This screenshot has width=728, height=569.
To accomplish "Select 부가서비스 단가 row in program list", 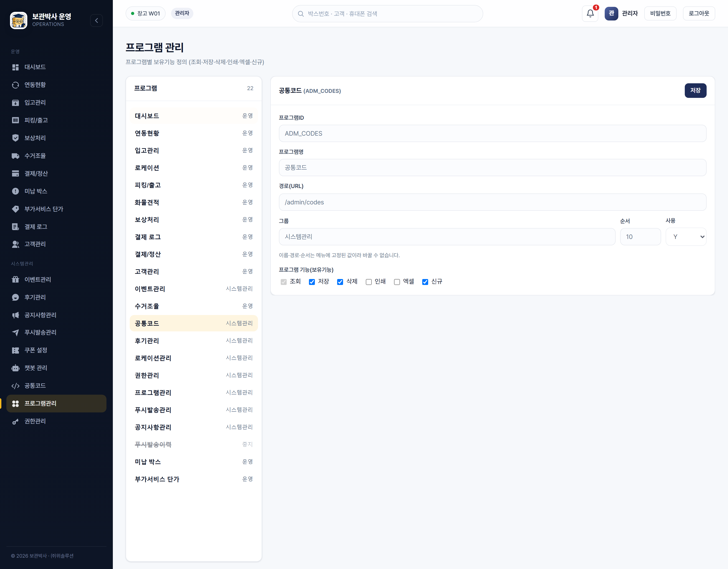I will pyautogui.click(x=194, y=479).
